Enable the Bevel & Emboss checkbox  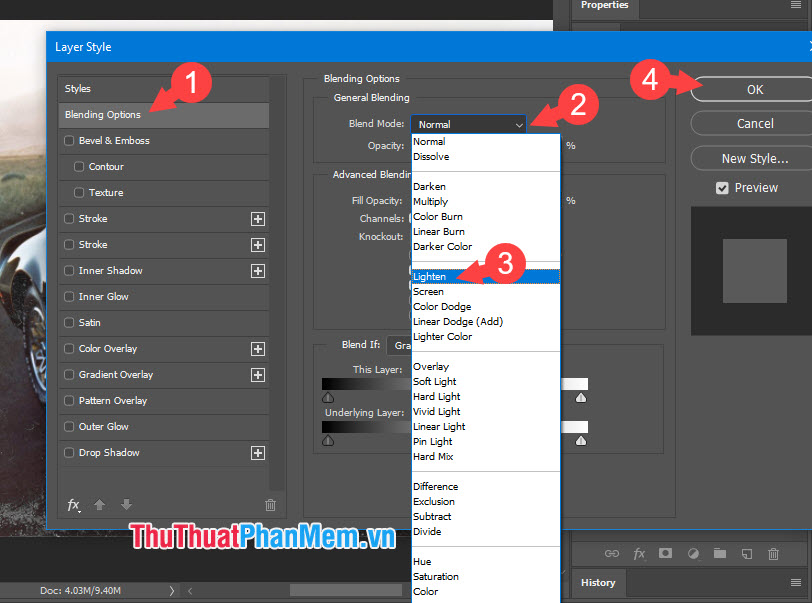coord(69,141)
